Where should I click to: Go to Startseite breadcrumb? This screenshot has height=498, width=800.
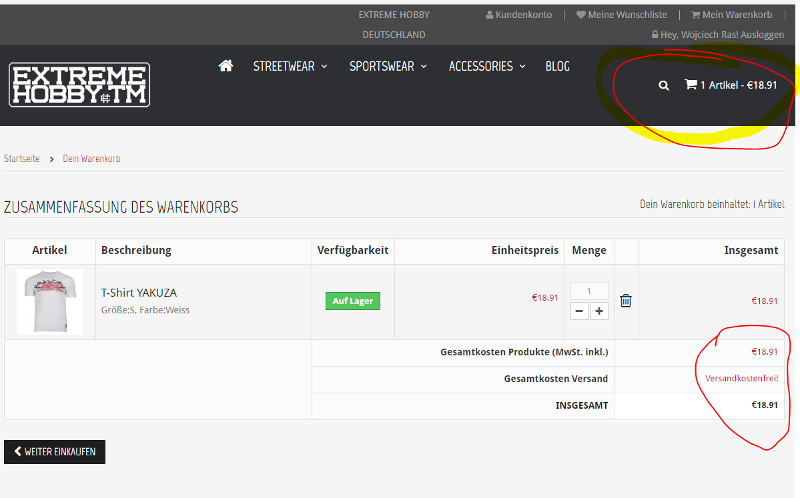coord(21,159)
